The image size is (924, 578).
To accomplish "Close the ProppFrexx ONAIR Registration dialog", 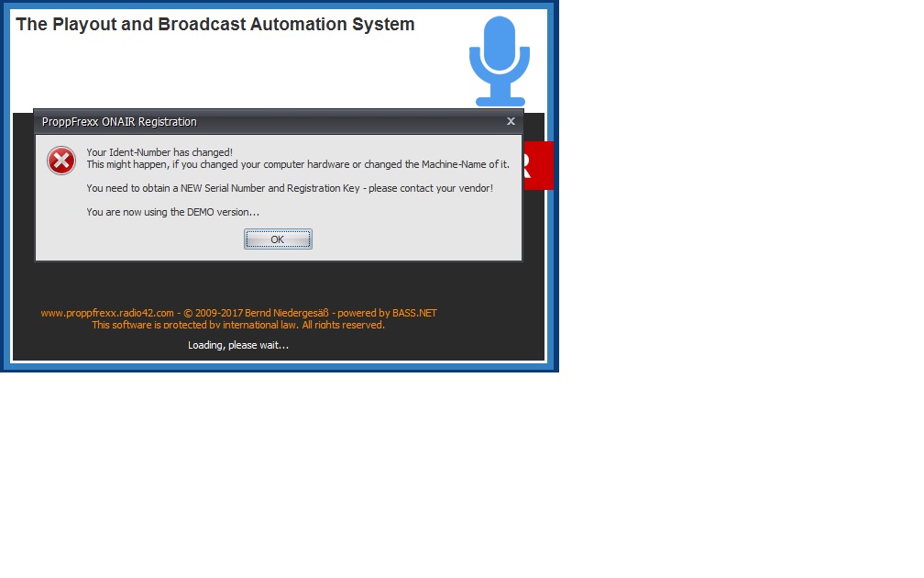I will tap(511, 121).
